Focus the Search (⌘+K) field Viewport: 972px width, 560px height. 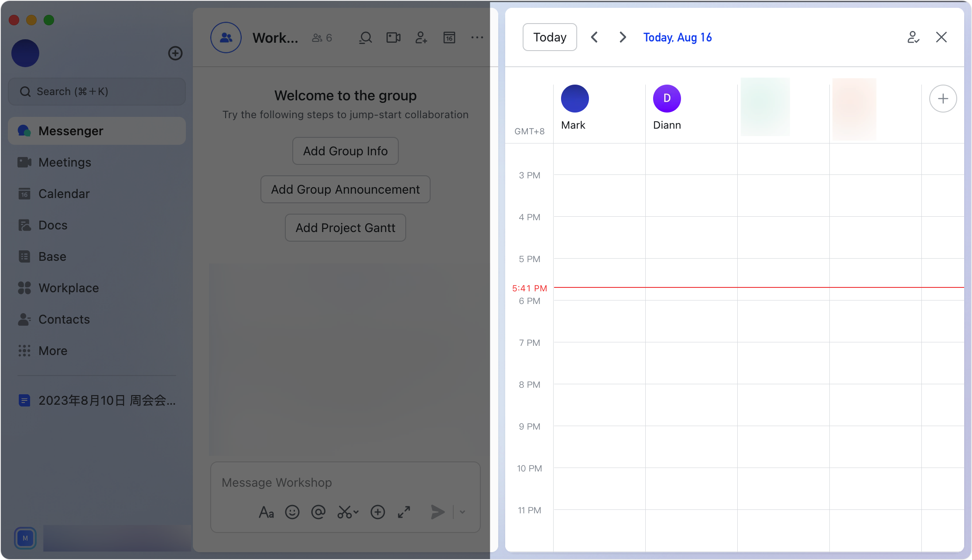click(x=97, y=92)
